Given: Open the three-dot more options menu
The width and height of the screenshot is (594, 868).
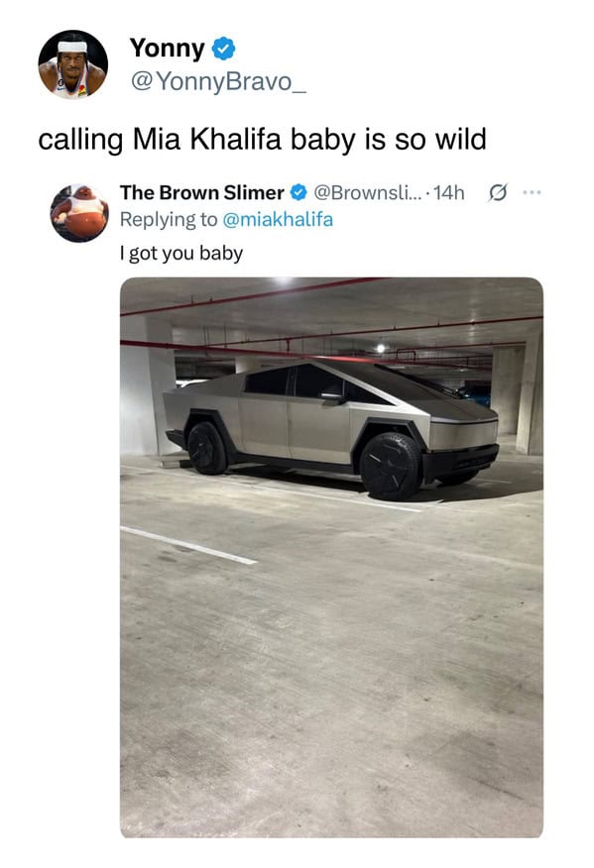Looking at the screenshot, I should (532, 192).
